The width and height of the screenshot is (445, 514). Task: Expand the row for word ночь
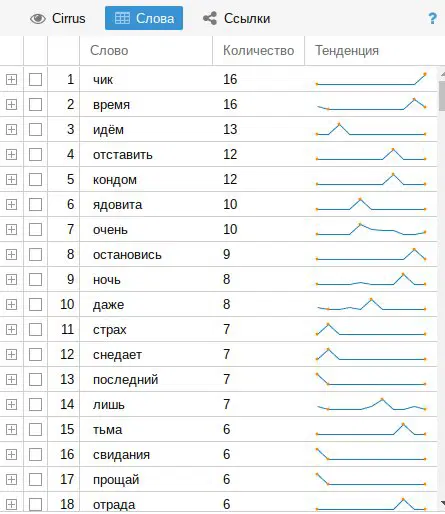pyautogui.click(x=11, y=279)
